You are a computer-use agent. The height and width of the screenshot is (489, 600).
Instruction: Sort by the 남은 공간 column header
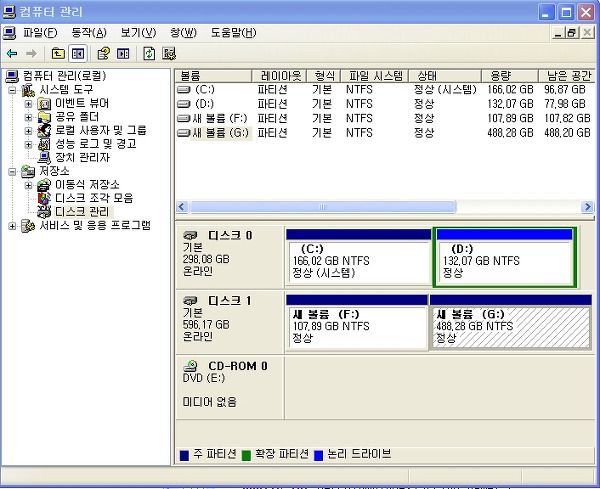coord(568,76)
